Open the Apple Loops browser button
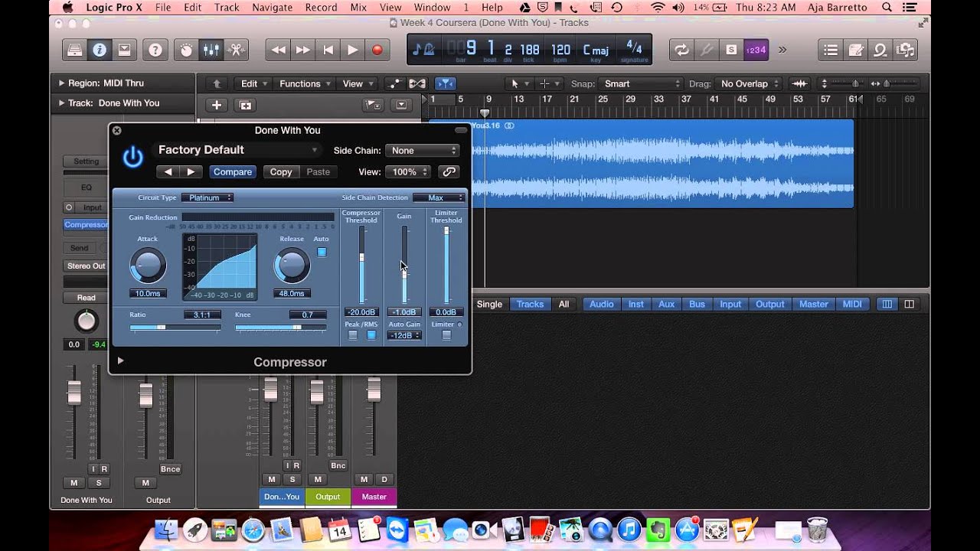 (880, 51)
